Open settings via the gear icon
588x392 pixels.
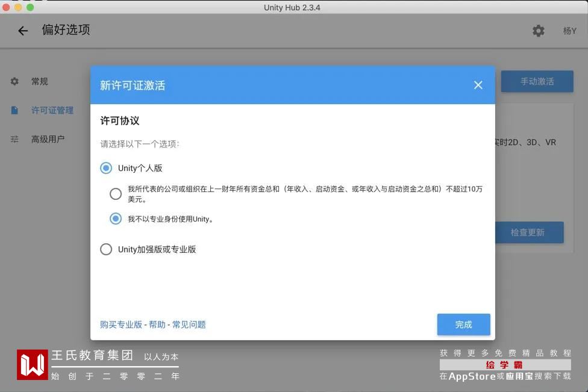[539, 31]
